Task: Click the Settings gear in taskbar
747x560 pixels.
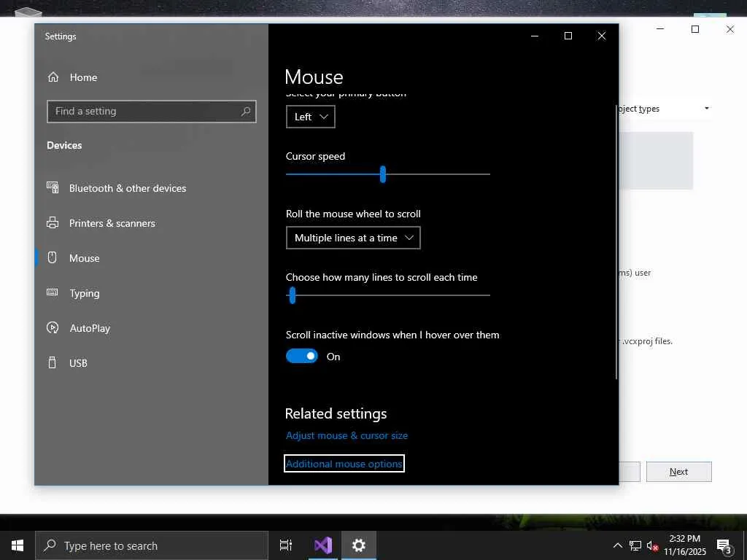Action: point(359,545)
